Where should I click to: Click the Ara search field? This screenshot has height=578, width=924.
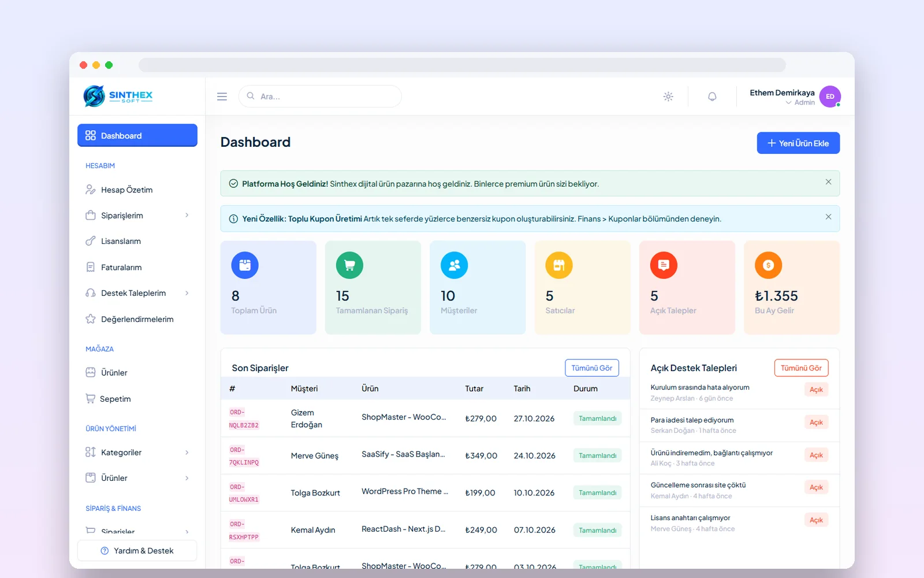pos(320,97)
